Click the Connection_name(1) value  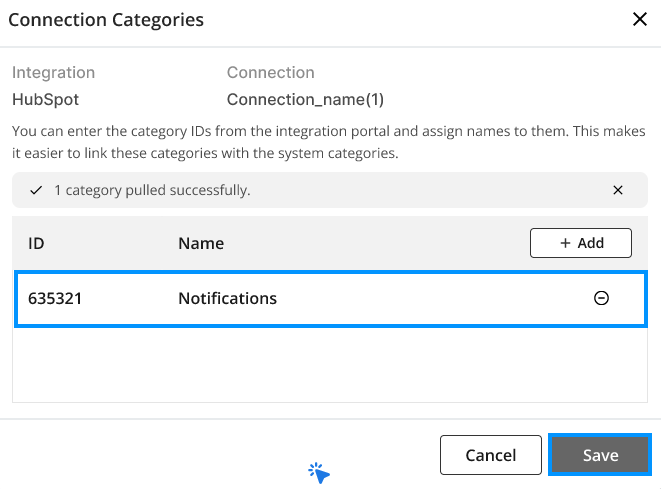[x=305, y=99]
